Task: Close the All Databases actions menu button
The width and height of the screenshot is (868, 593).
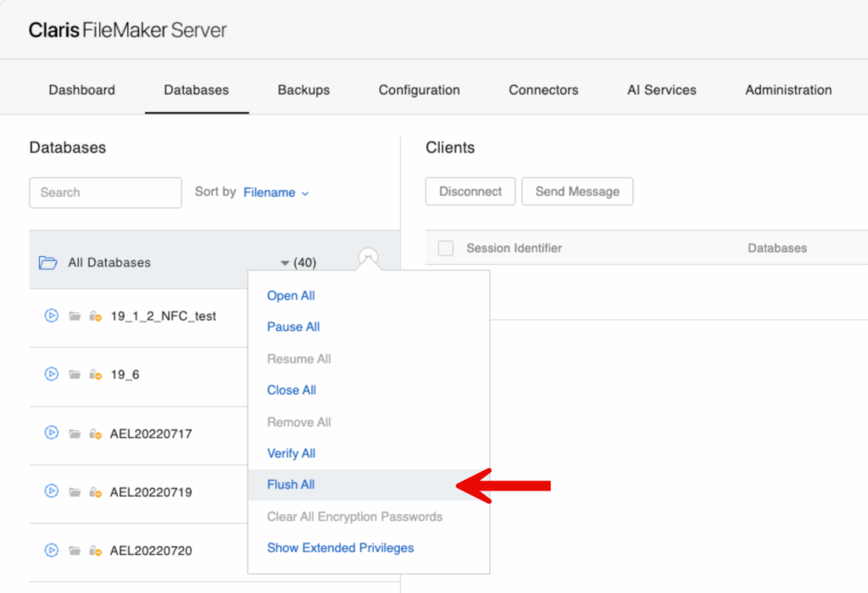Action: [x=368, y=257]
